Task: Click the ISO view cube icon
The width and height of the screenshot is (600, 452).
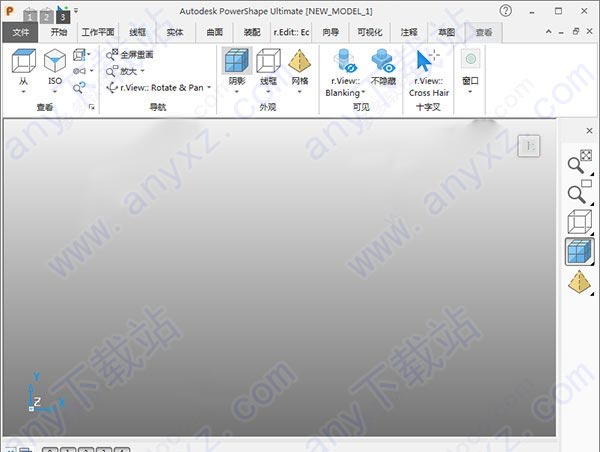Action: coord(55,60)
